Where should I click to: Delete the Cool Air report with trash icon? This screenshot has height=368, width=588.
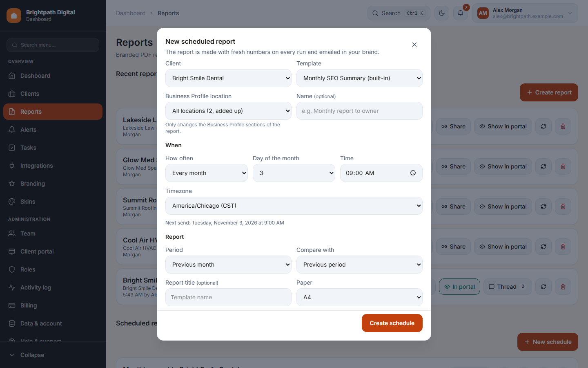(x=563, y=247)
